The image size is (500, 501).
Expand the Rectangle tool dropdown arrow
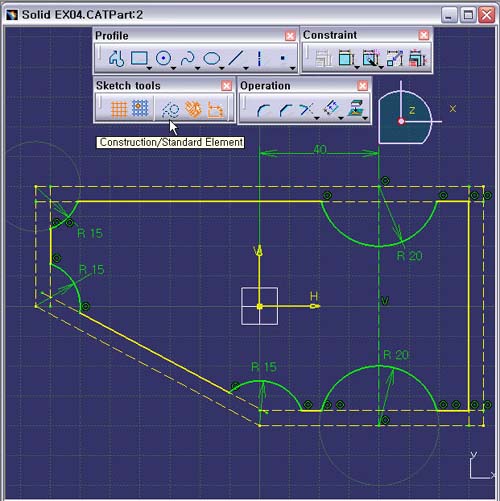click(149, 68)
